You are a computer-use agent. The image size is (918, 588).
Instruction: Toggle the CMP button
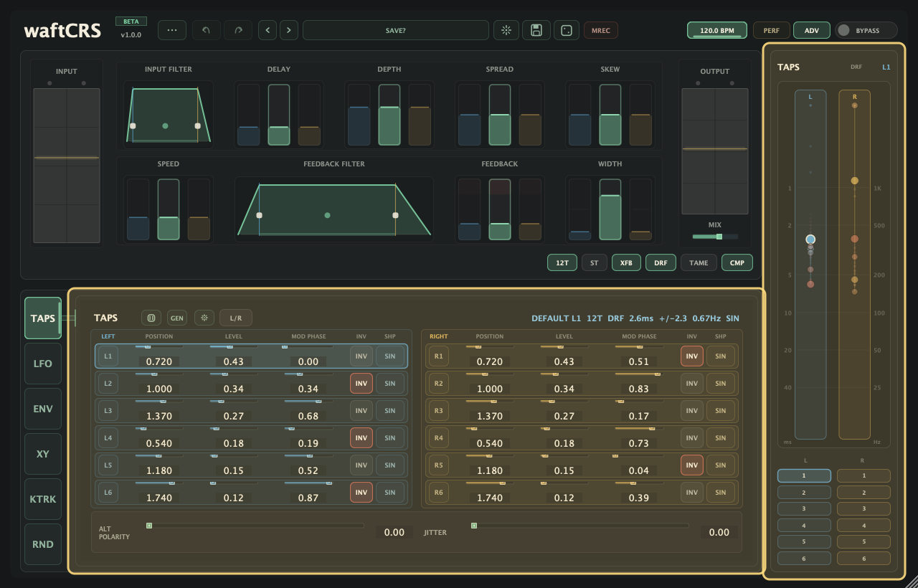(x=737, y=263)
